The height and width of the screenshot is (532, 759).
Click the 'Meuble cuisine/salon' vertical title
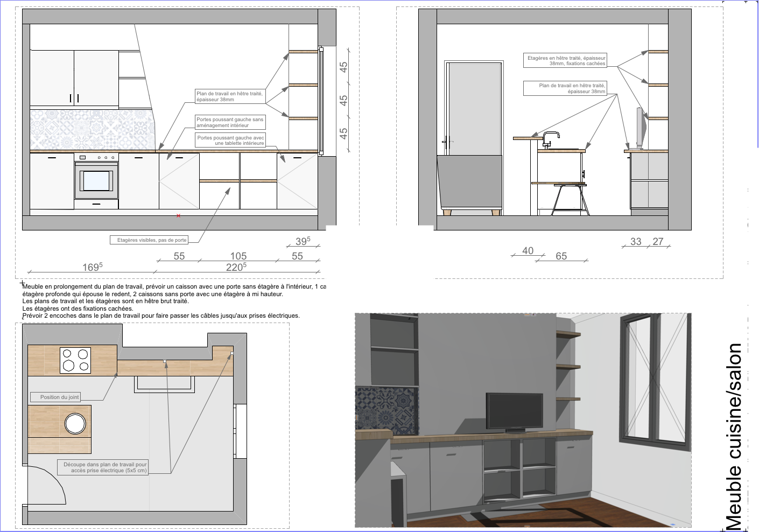[x=734, y=436]
